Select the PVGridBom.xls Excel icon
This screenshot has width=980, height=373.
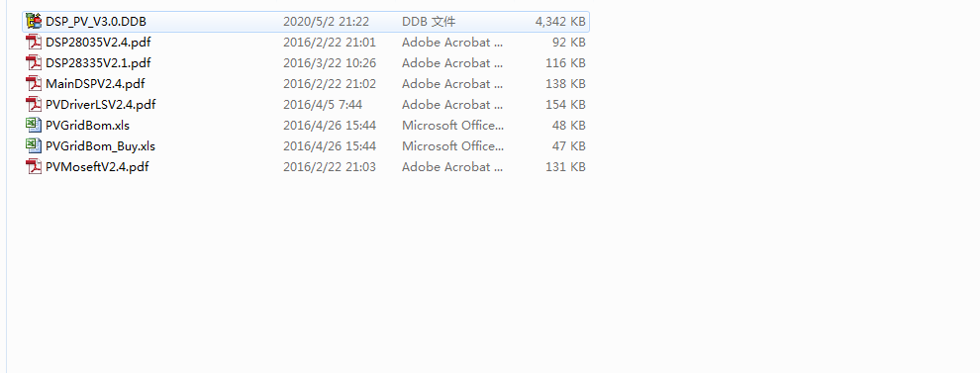click(34, 125)
